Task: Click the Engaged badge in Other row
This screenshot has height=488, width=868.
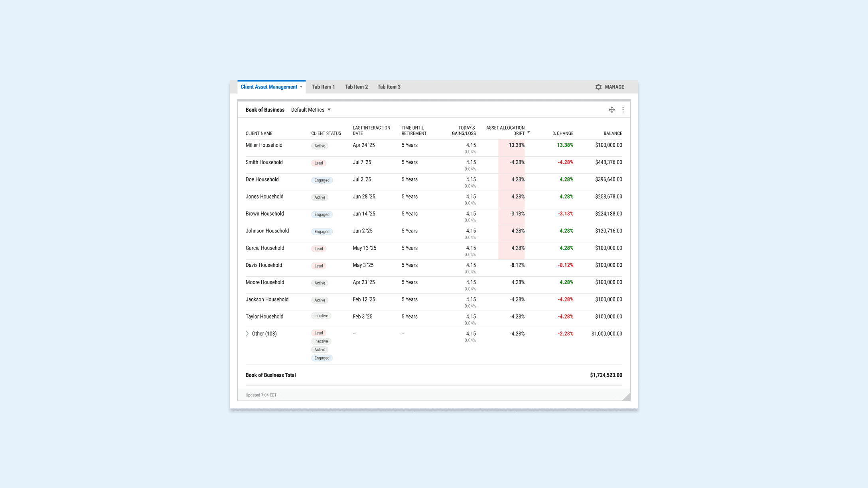Action: [322, 358]
